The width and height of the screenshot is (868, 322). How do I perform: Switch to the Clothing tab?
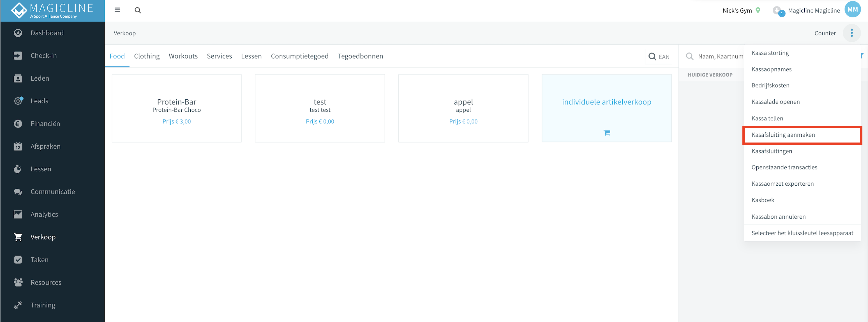coord(147,56)
